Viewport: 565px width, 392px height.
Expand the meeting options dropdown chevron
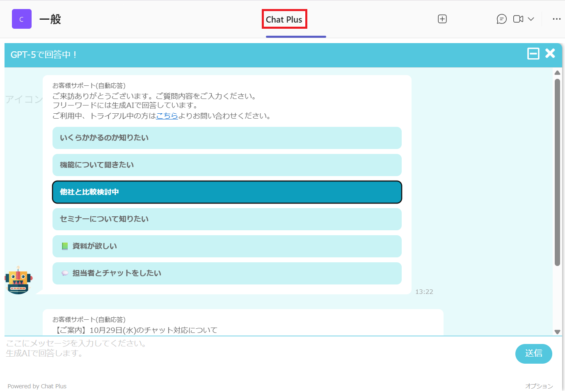[x=531, y=19]
